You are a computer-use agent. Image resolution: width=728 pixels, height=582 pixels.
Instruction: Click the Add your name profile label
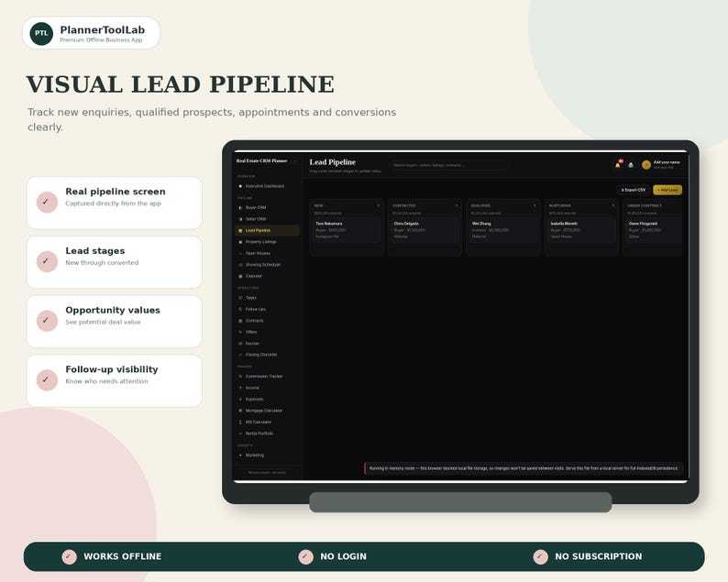(x=667, y=162)
